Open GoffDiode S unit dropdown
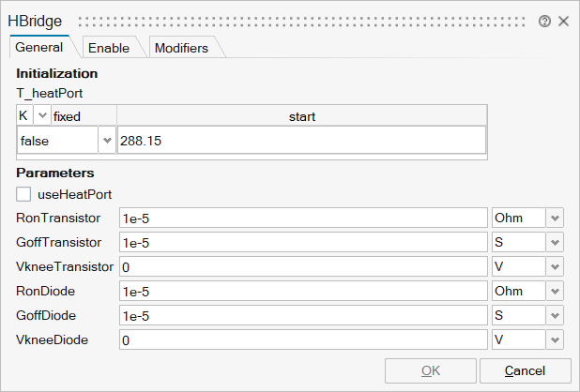Image resolution: width=580 pixels, height=392 pixels. pos(556,315)
